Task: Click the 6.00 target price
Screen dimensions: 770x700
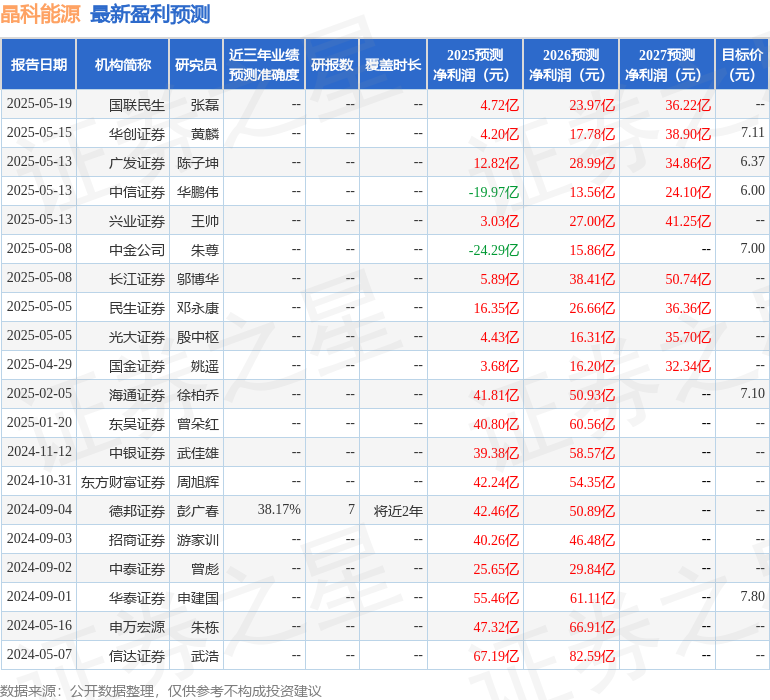Action: click(752, 191)
